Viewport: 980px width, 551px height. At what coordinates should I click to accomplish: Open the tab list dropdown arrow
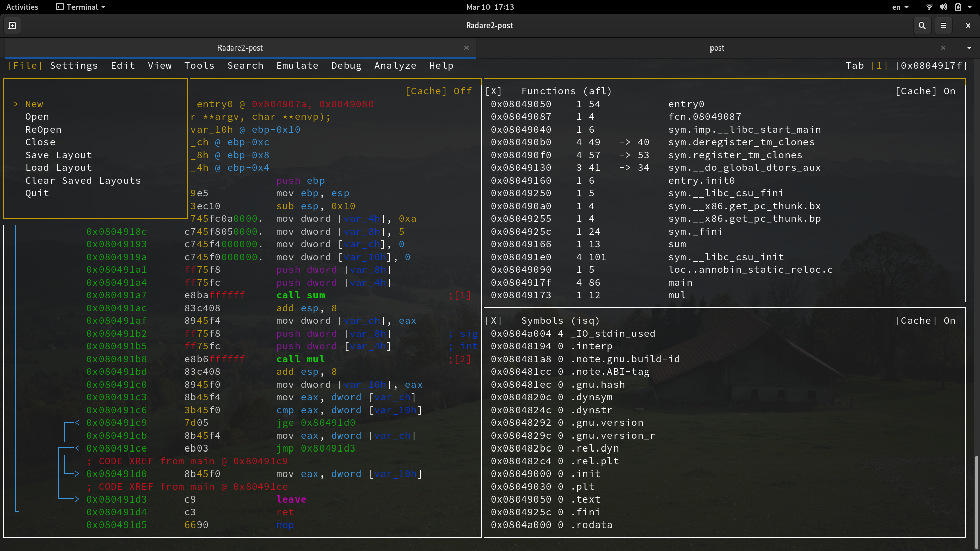tap(969, 48)
